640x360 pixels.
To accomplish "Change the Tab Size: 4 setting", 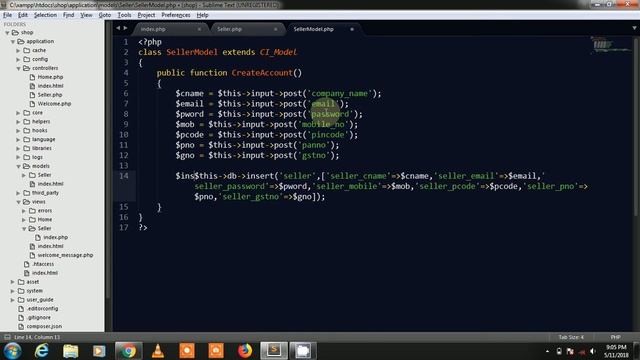I will [x=571, y=337].
